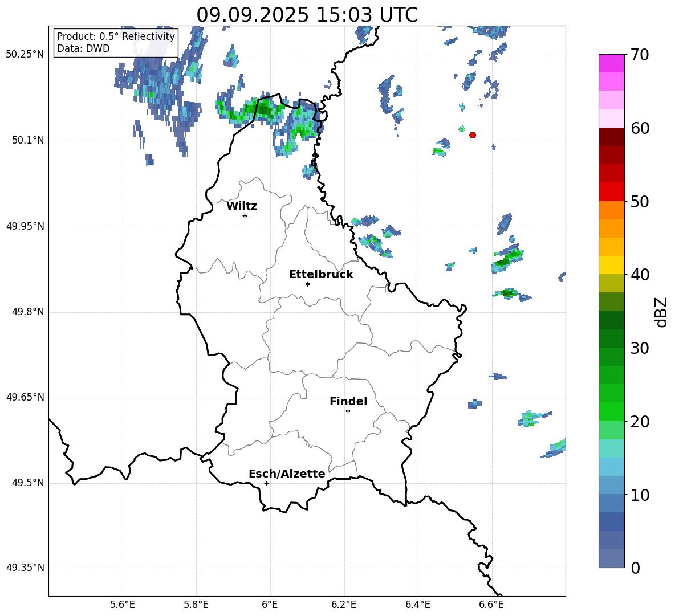Click the 5.6°E longitude label

click(123, 605)
